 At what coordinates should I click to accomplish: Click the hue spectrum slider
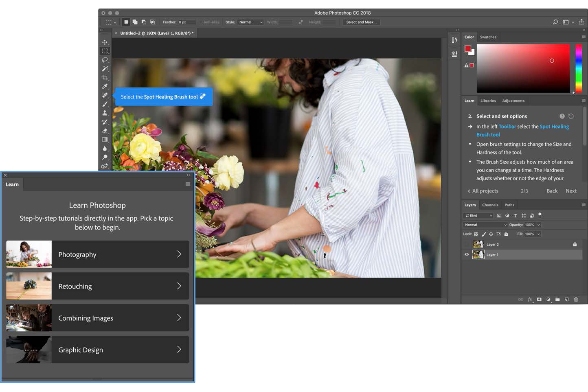(x=578, y=68)
